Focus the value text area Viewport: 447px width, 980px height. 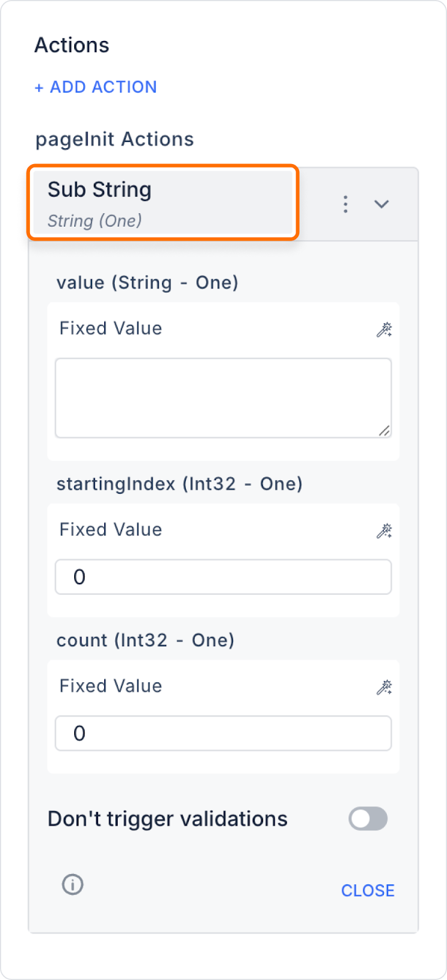pos(223,398)
